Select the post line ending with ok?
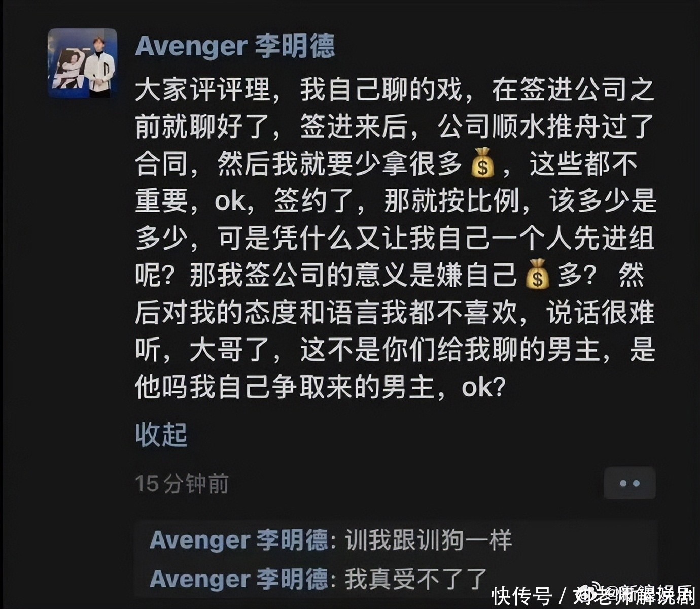Screen dimensions: 700x609 click(321, 387)
